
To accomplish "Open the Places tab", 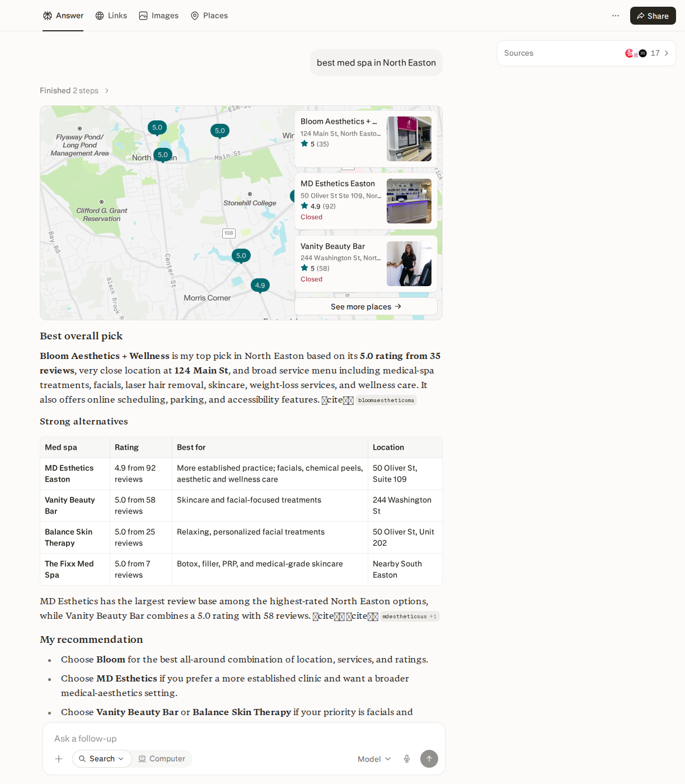I will pos(209,16).
